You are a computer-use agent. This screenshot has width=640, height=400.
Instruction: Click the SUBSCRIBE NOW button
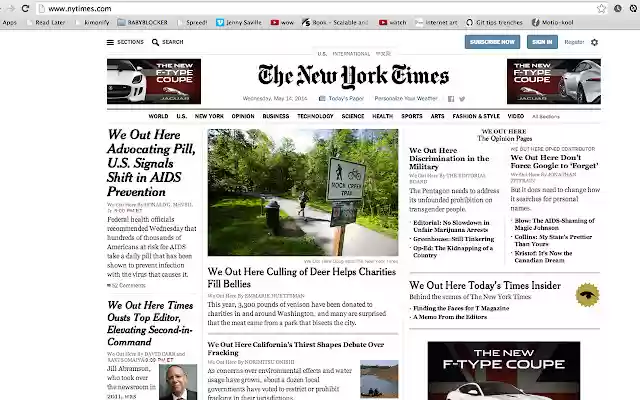[492, 42]
